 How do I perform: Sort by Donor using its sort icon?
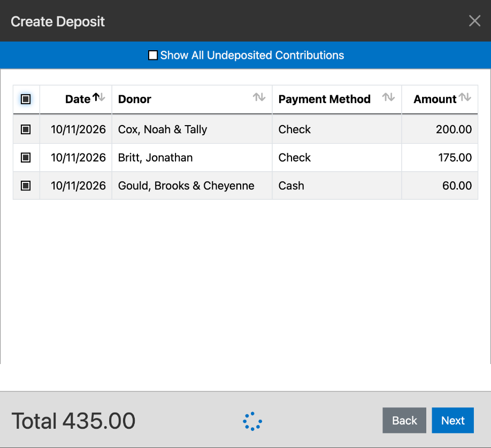(x=259, y=97)
